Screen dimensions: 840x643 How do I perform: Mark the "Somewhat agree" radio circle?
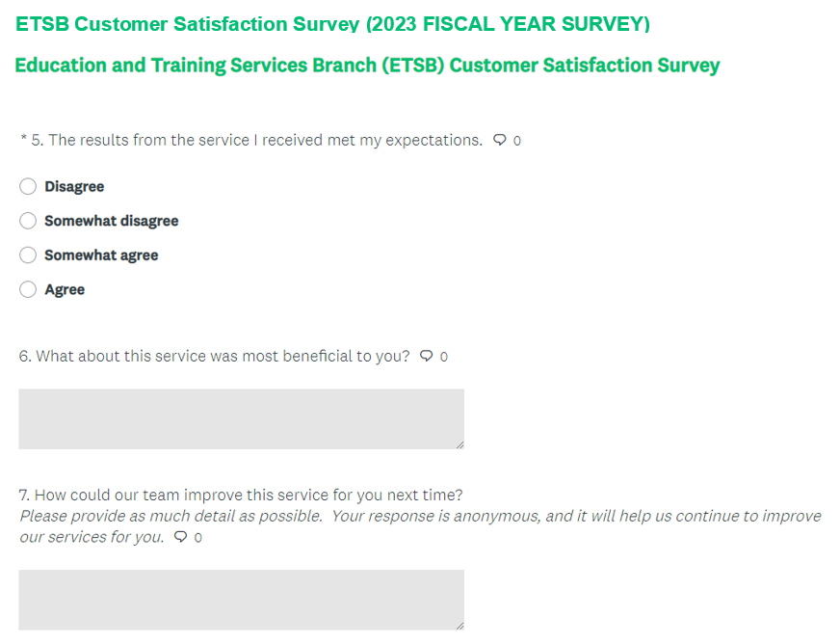tap(28, 255)
